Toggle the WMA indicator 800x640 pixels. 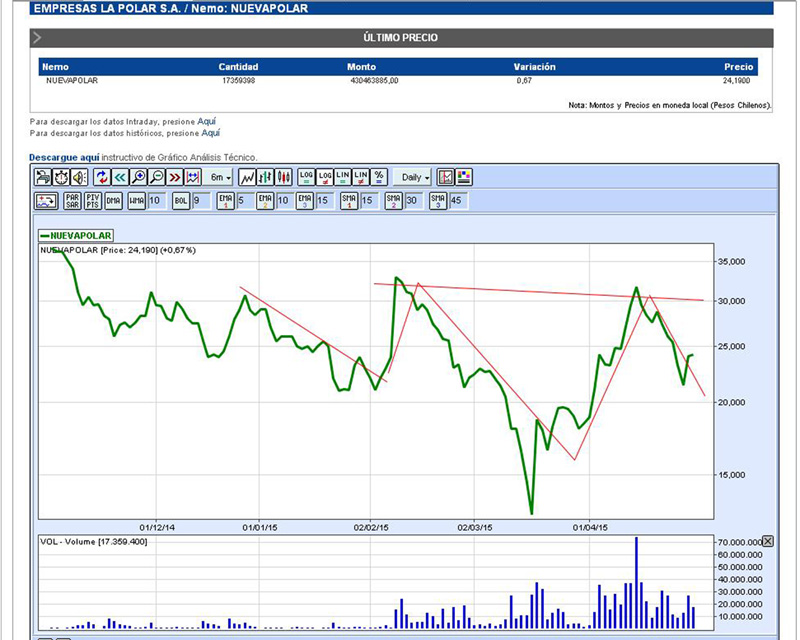136,201
